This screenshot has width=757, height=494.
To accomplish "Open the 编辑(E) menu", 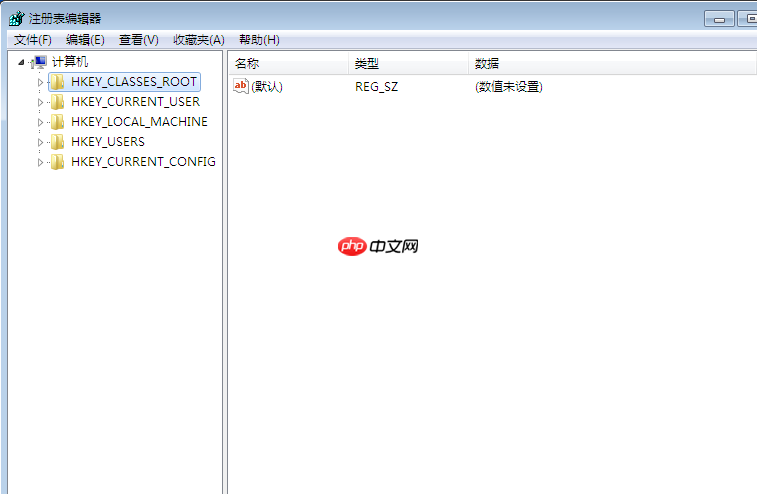I will [85, 40].
